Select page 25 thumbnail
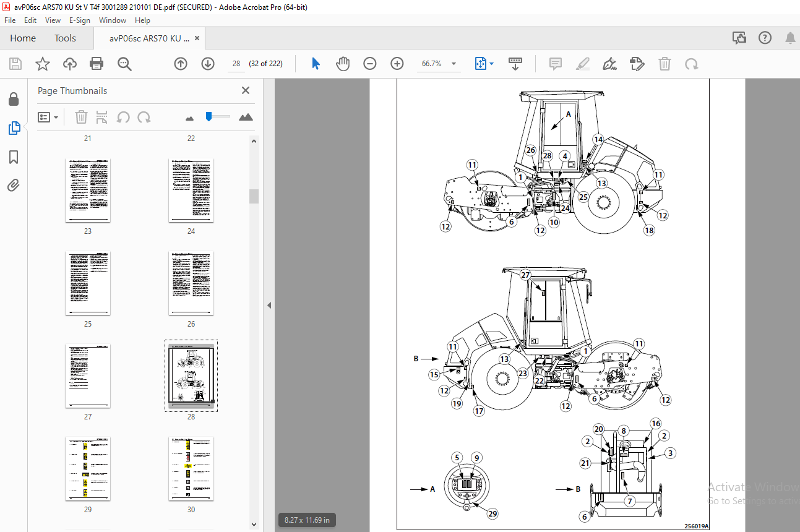Viewport: 800px width, 532px height. click(x=88, y=283)
